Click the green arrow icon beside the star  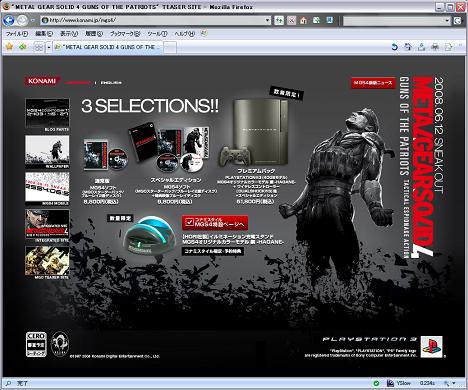tap(23, 47)
